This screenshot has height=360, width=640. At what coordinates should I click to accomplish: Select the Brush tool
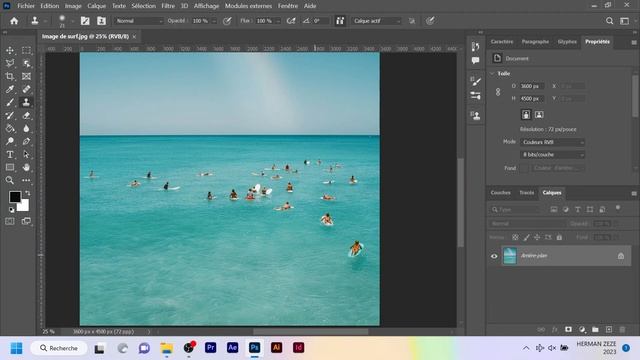[x=10, y=102]
